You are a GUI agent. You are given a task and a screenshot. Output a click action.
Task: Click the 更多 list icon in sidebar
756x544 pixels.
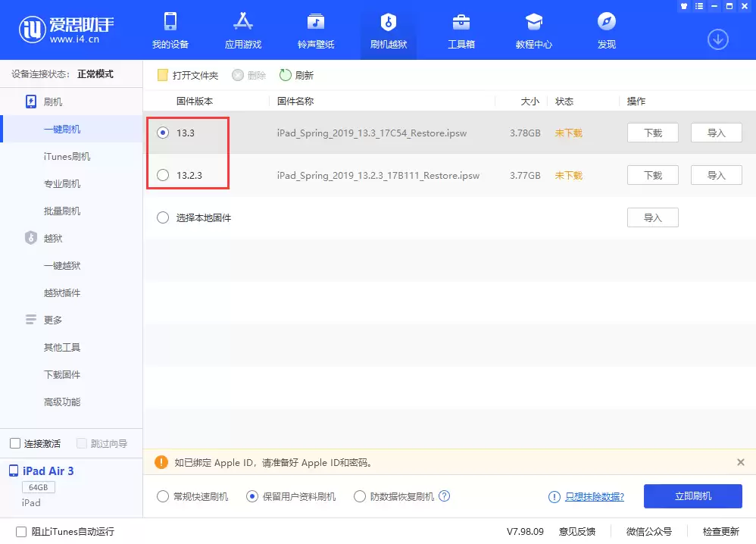pos(31,319)
